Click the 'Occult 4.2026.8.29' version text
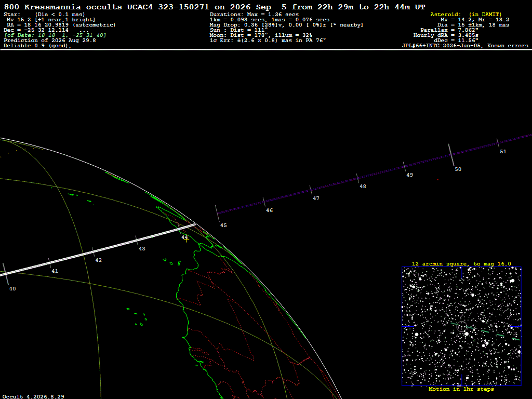The width and height of the screenshot is (532, 399). click(x=33, y=396)
